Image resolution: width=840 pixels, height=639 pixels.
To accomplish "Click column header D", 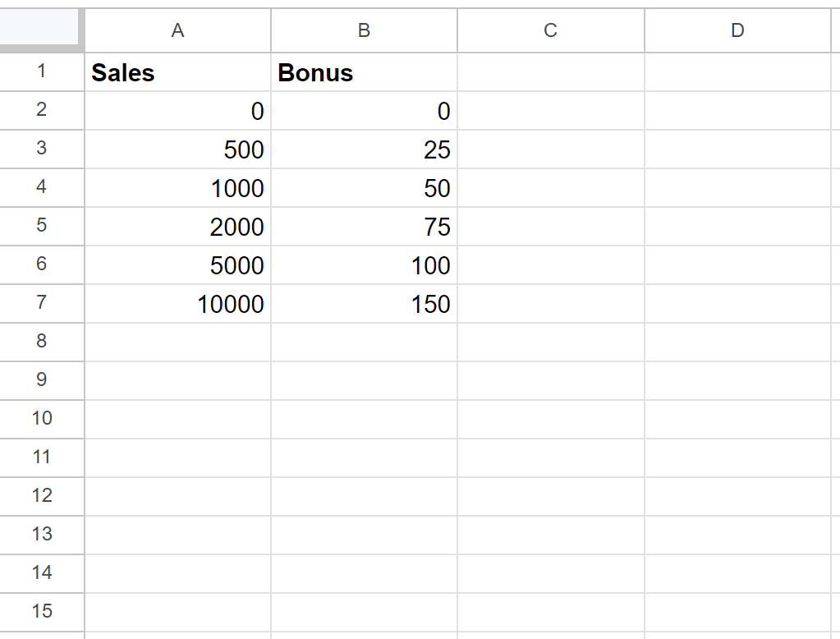I will point(737,30).
